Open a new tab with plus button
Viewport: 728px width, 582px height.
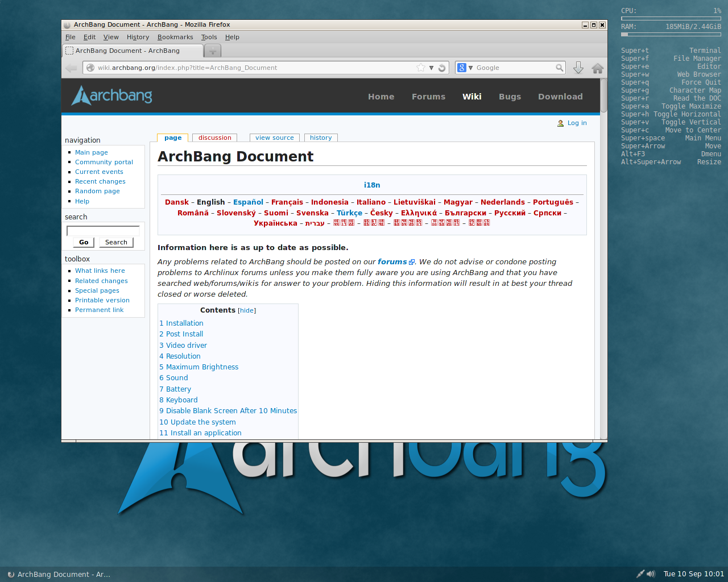click(212, 51)
